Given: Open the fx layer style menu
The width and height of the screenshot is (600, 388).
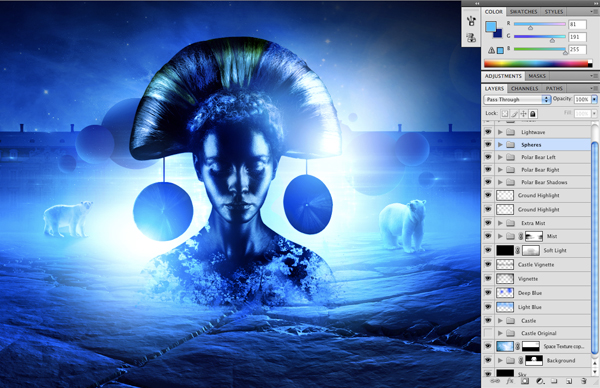Looking at the screenshot, I should pyautogui.click(x=510, y=381).
